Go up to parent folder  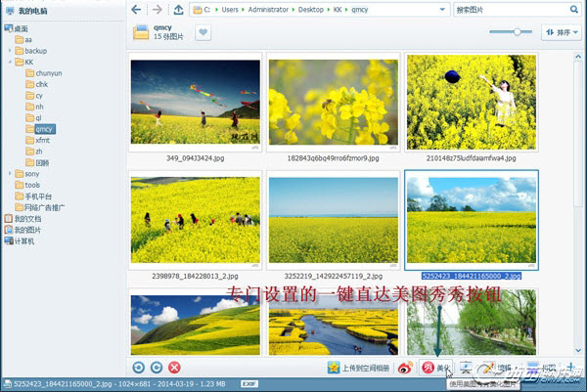179,10
